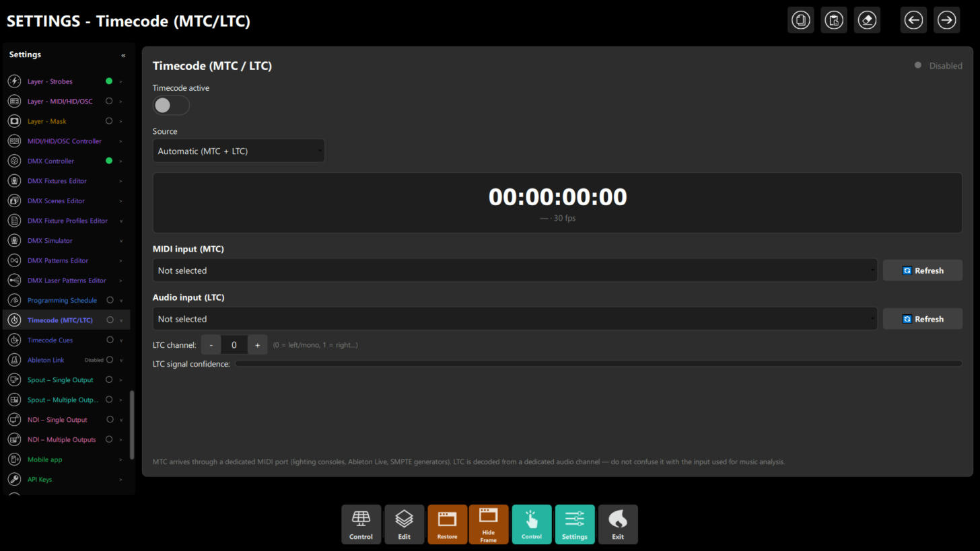Image resolution: width=980 pixels, height=551 pixels.
Task: Click the DMX Fixtures Editor icon
Action: [14, 181]
